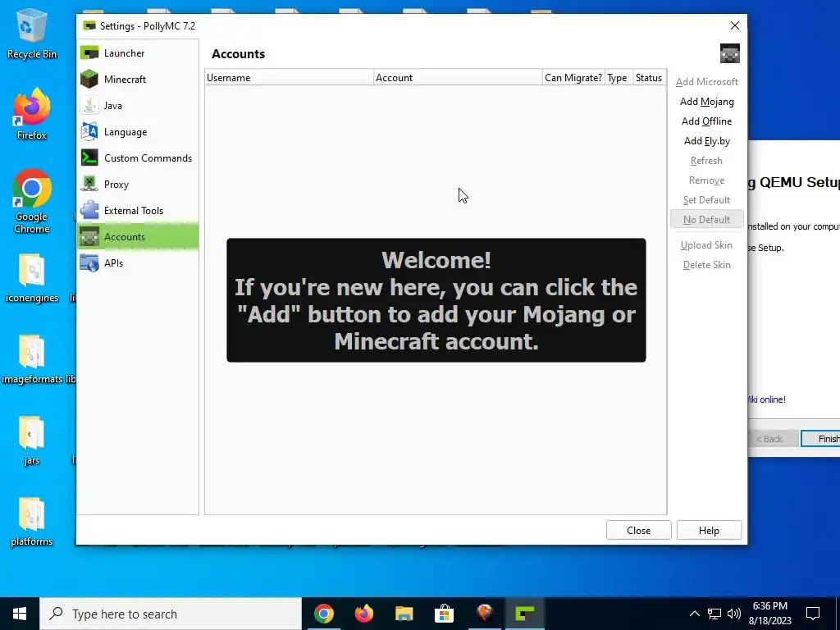The width and height of the screenshot is (840, 630).
Task: Open the notification center icon
Action: click(x=813, y=614)
